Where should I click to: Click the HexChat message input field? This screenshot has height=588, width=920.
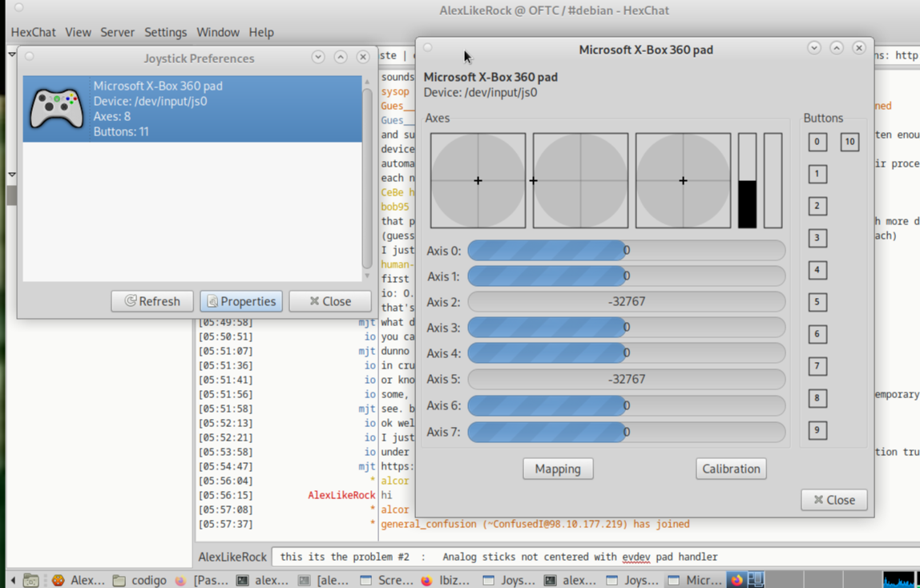click(x=593, y=557)
